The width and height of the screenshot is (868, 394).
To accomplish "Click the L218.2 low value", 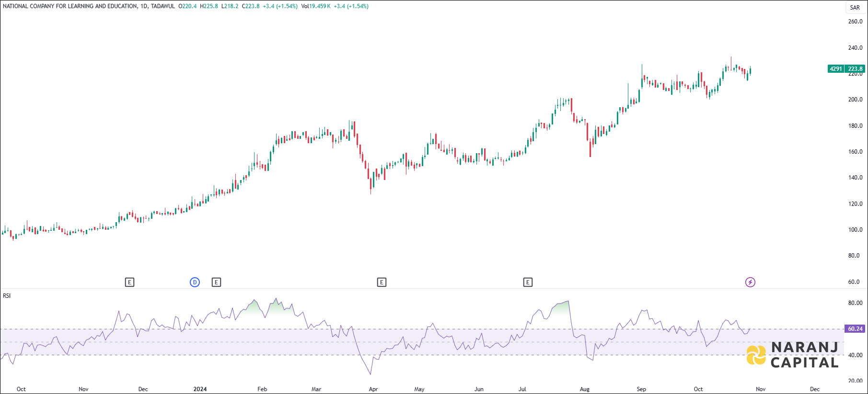I will (230, 6).
